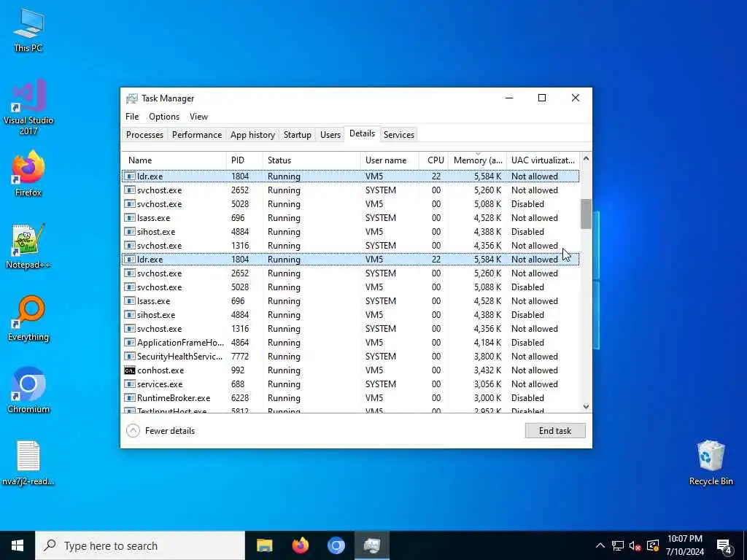Viewport: 747px width, 560px height.
Task: Click the RuntimeBroker.exe process icon
Action: 130,398
